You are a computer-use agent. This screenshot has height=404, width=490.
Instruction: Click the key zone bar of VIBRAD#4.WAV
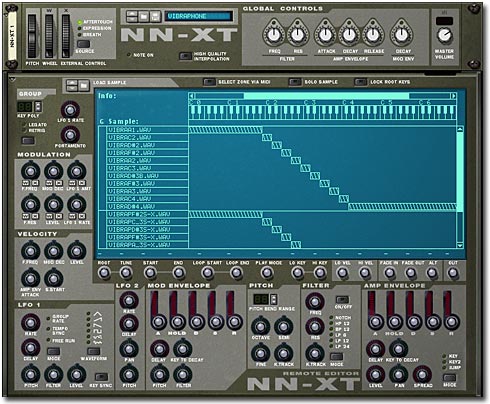[402, 207]
